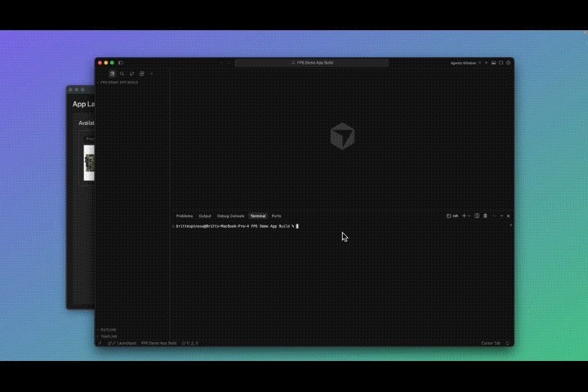This screenshot has height=392, width=588.
Task: Click the terminal command prompt line
Action: click(237, 226)
